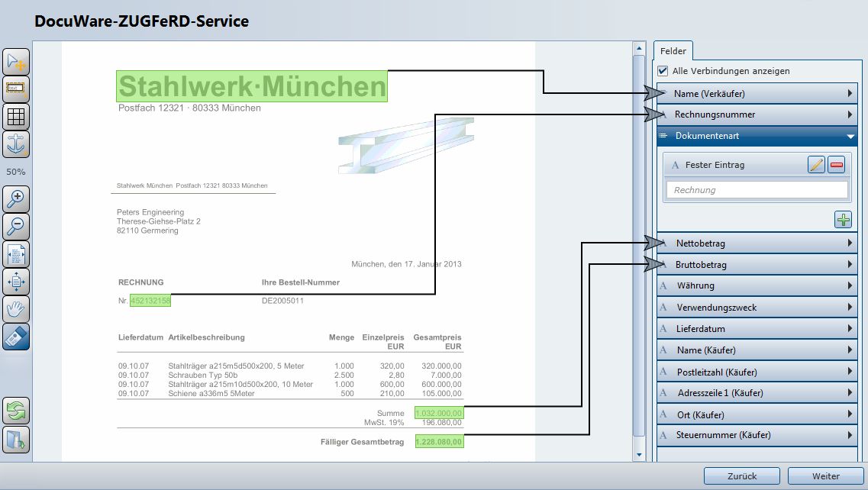Click the green refresh arrows icon
Screen dimensions: 868x490
pyautogui.click(x=16, y=411)
